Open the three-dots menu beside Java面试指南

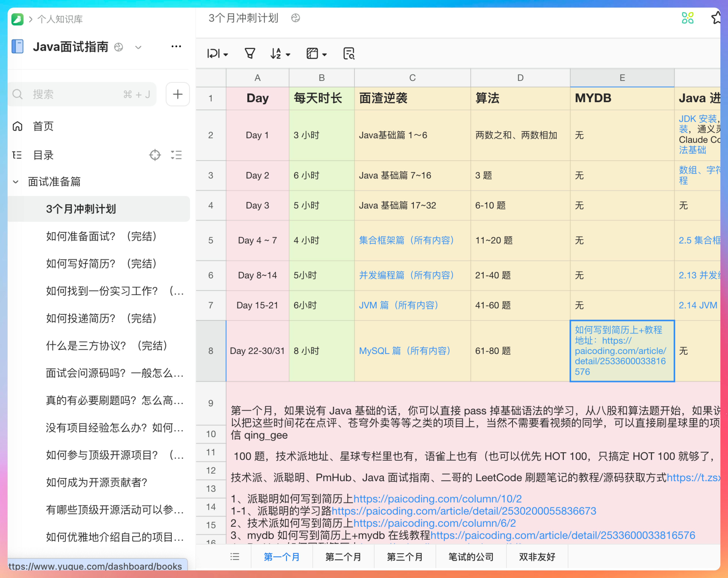[x=176, y=47]
